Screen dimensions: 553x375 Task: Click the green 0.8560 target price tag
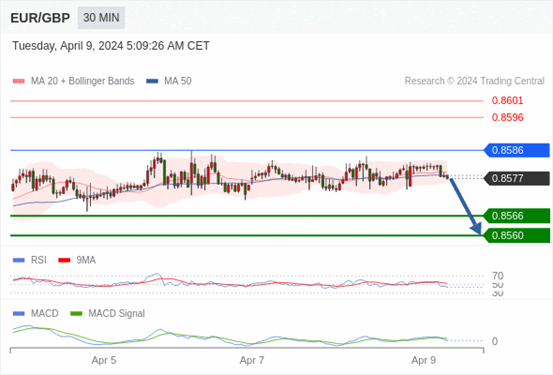point(517,236)
